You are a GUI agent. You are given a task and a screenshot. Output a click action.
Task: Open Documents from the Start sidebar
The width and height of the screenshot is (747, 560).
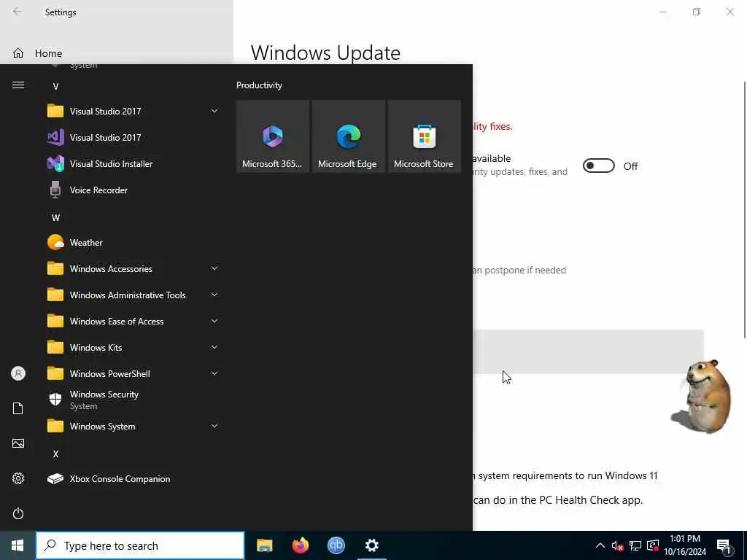pyautogui.click(x=18, y=408)
